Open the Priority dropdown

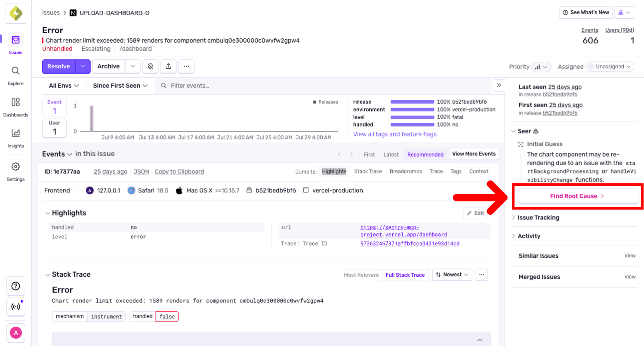click(x=541, y=67)
